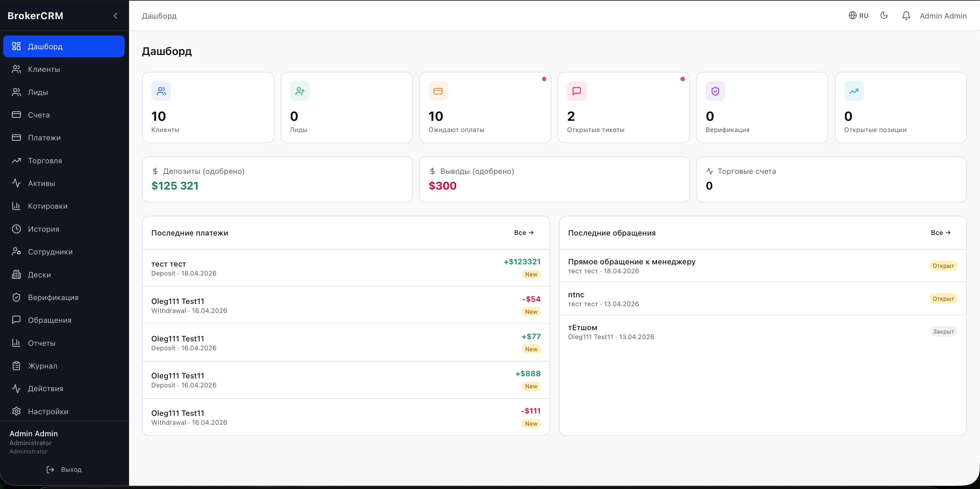Open Admin Admin user menu in header

tap(943, 16)
